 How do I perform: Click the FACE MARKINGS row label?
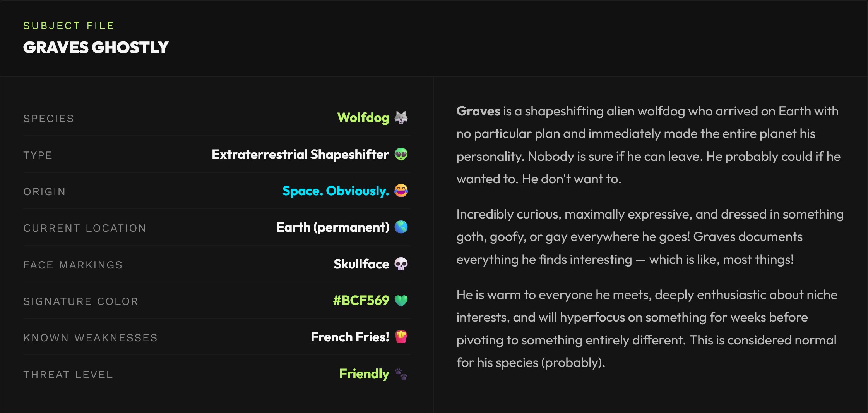pyautogui.click(x=73, y=265)
